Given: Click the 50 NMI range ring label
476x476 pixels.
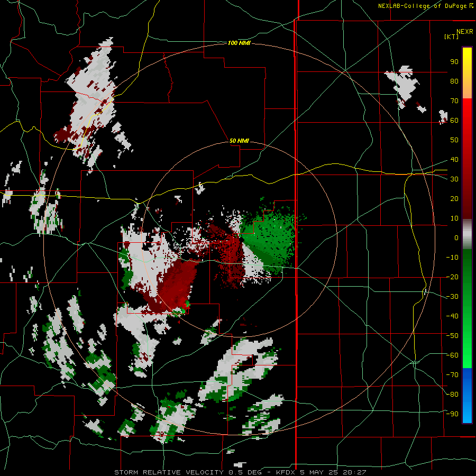Looking at the screenshot, I should pos(239,141).
